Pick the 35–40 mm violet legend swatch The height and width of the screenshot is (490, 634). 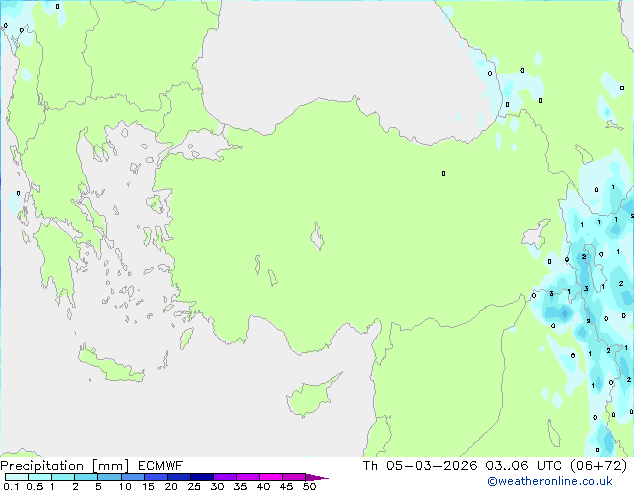[247, 477]
